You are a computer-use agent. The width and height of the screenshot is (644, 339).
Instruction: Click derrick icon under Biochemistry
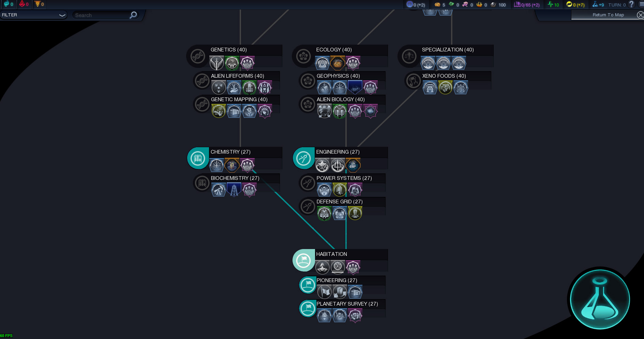tap(234, 190)
